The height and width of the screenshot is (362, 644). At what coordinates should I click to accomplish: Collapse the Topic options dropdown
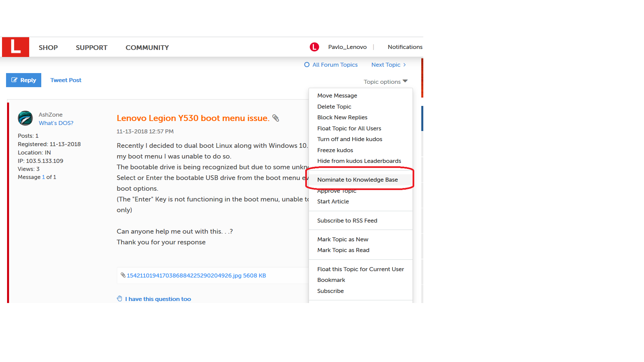tap(386, 82)
